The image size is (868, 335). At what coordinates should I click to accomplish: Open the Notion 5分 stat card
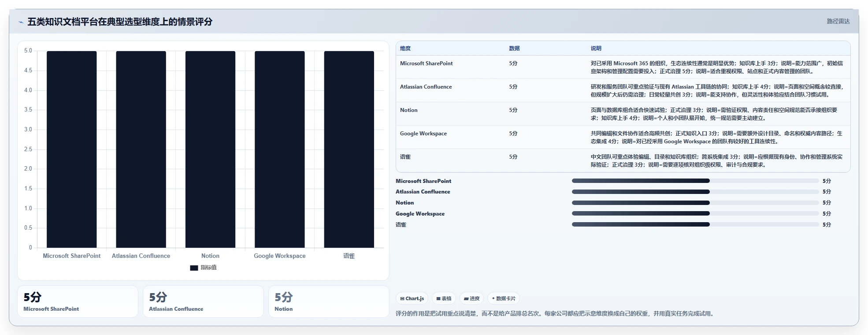(329, 301)
